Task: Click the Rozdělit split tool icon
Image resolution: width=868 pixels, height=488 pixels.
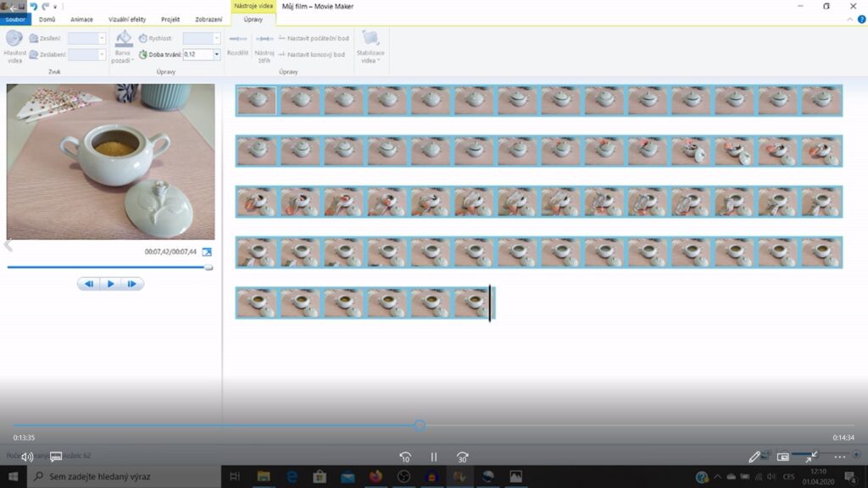Action: tap(237, 39)
